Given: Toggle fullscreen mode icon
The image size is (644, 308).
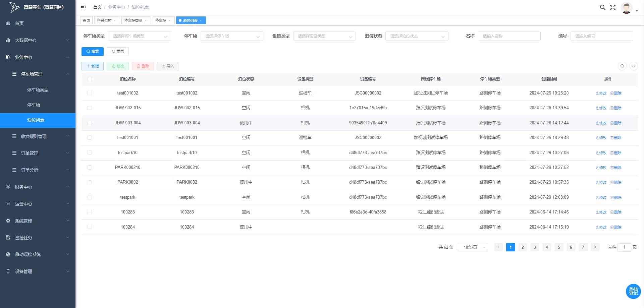Looking at the screenshot, I should pyautogui.click(x=613, y=7).
